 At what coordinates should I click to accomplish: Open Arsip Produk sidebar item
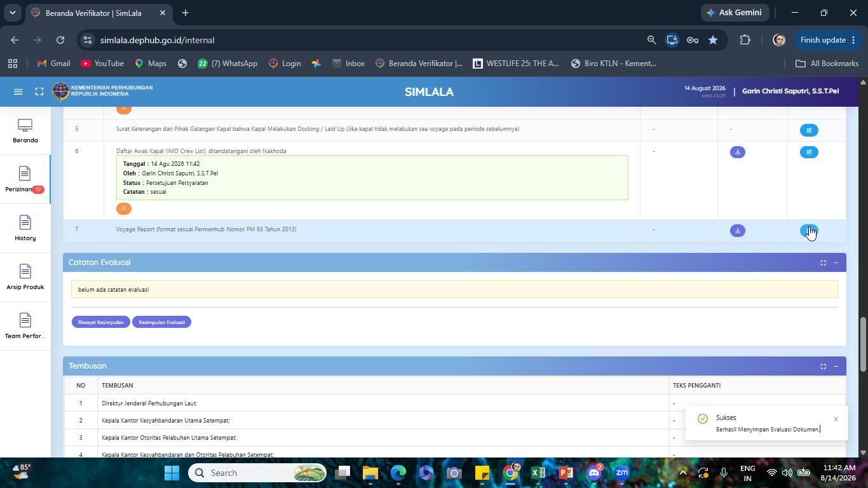click(x=25, y=278)
